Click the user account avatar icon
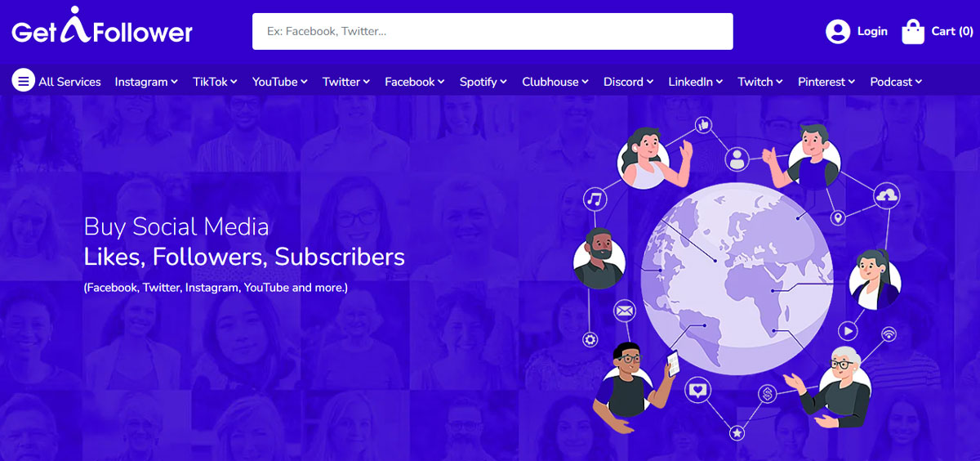 838,32
